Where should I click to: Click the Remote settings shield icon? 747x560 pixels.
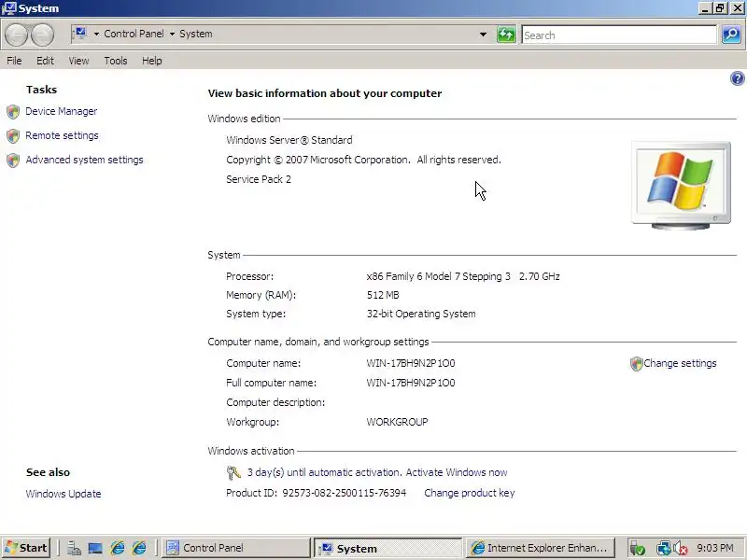(x=13, y=136)
